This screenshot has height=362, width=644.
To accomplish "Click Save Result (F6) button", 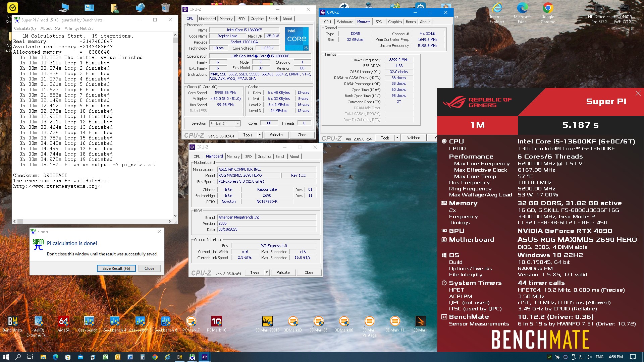I will tap(116, 268).
